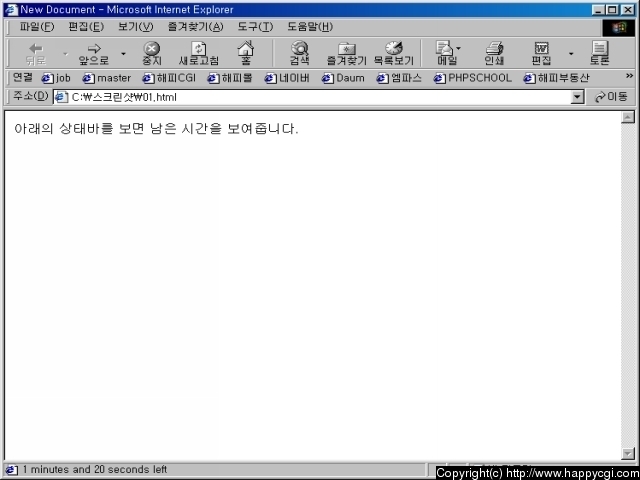Open the 해피몰 link
Image resolution: width=640 pixels, height=480 pixels.
tap(230, 78)
